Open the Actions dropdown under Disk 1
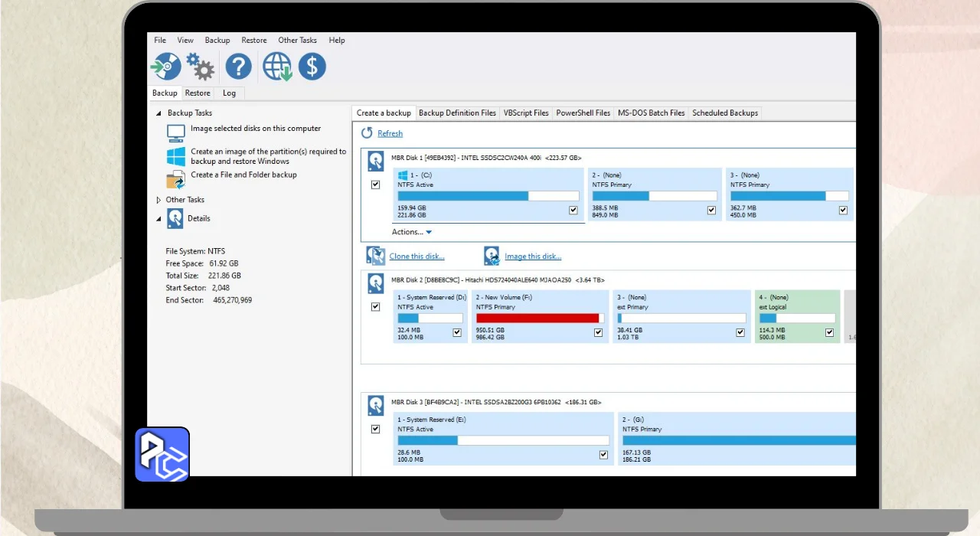980x536 pixels. (413, 232)
